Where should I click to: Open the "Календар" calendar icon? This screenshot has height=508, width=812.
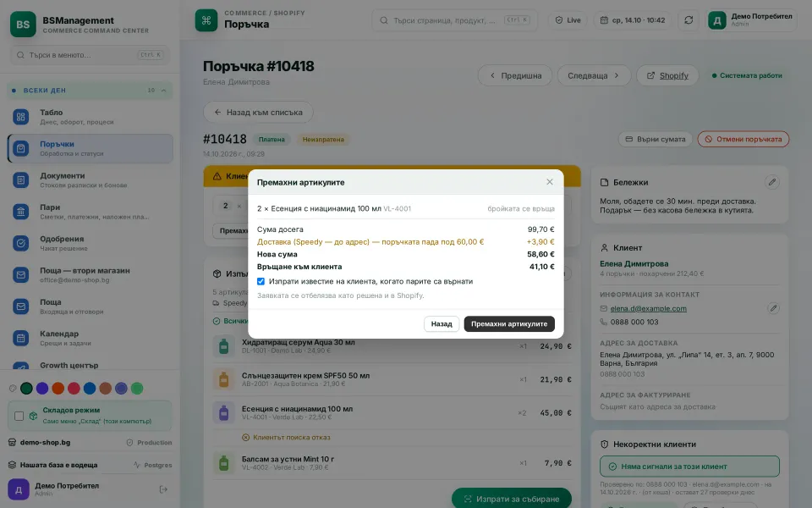(x=20, y=338)
